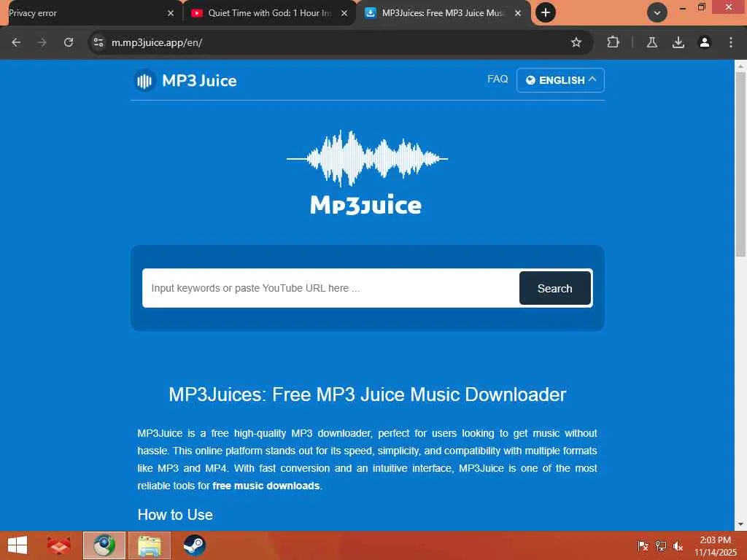Open Chrome Labs flask icon

(651, 42)
